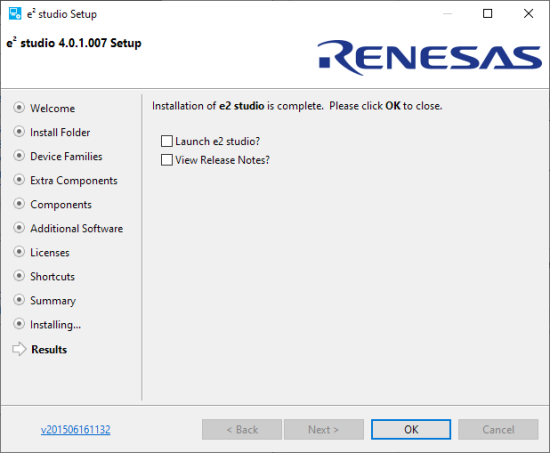
Task: Minimize the e2 studio Setup window
Action: coord(447,14)
